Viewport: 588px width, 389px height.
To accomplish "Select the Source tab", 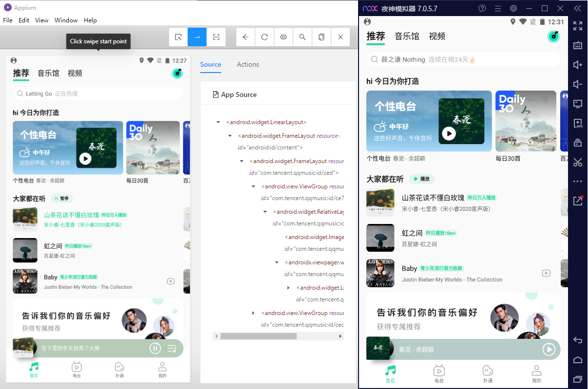I will (210, 64).
